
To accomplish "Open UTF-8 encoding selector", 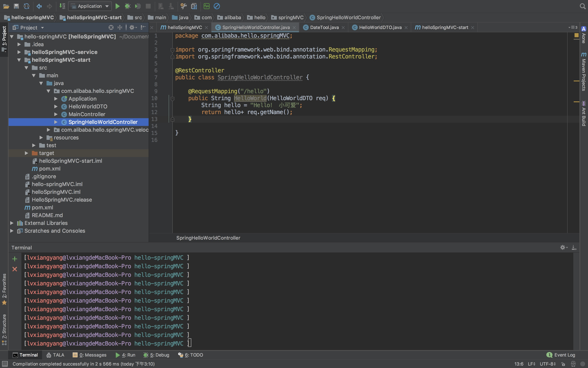I will click(548, 364).
